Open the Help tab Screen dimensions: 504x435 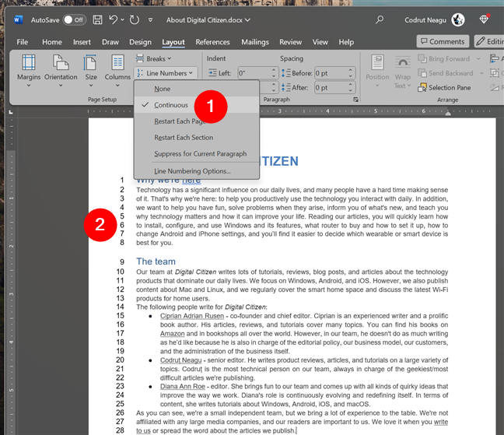(346, 42)
